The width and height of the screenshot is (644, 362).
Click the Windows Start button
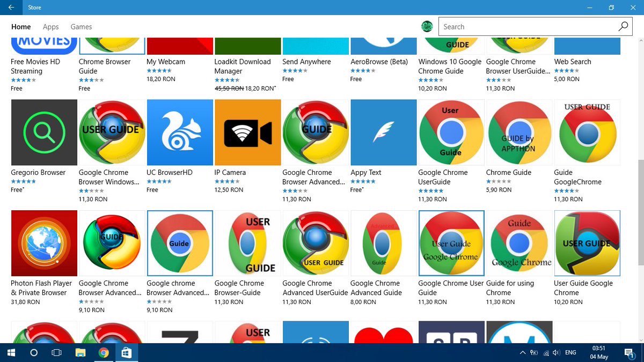(11, 352)
